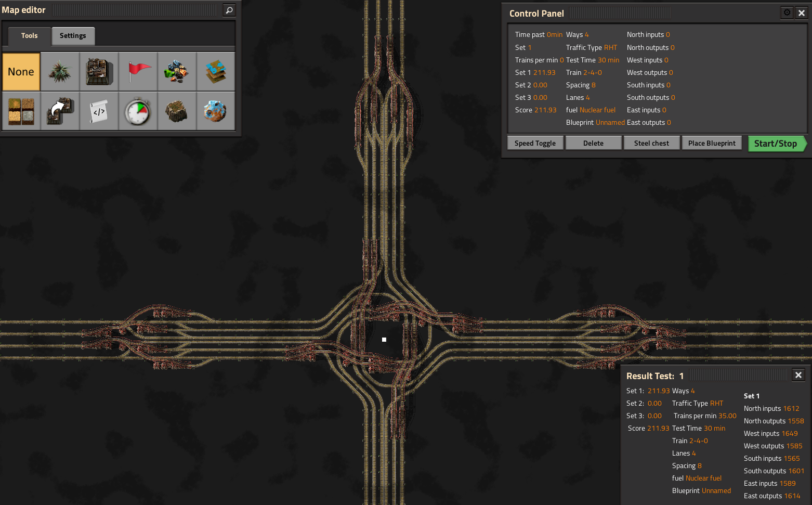Click Time past 0min in Control Panel
Viewport: 812px width, 505px height.
539,35
